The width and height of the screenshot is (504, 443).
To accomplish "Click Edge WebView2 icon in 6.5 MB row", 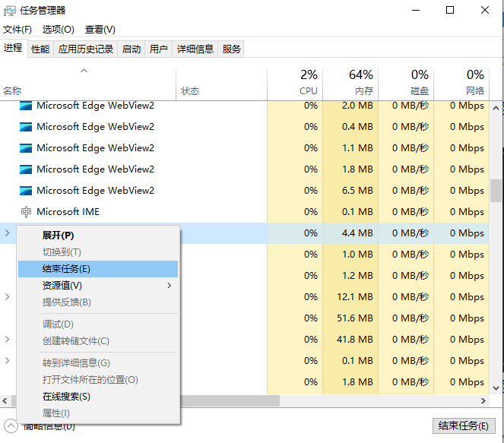I will click(x=26, y=191).
